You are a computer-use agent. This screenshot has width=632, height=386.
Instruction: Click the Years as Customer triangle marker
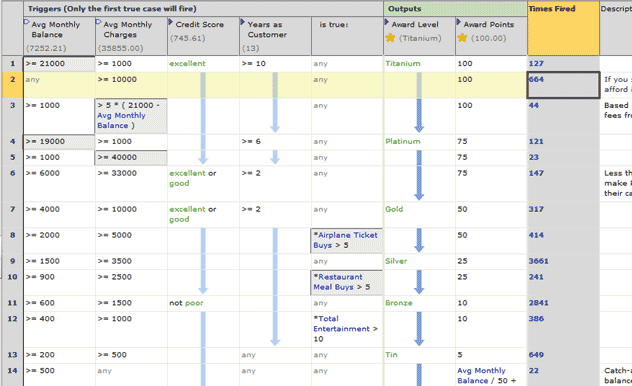(242, 21)
